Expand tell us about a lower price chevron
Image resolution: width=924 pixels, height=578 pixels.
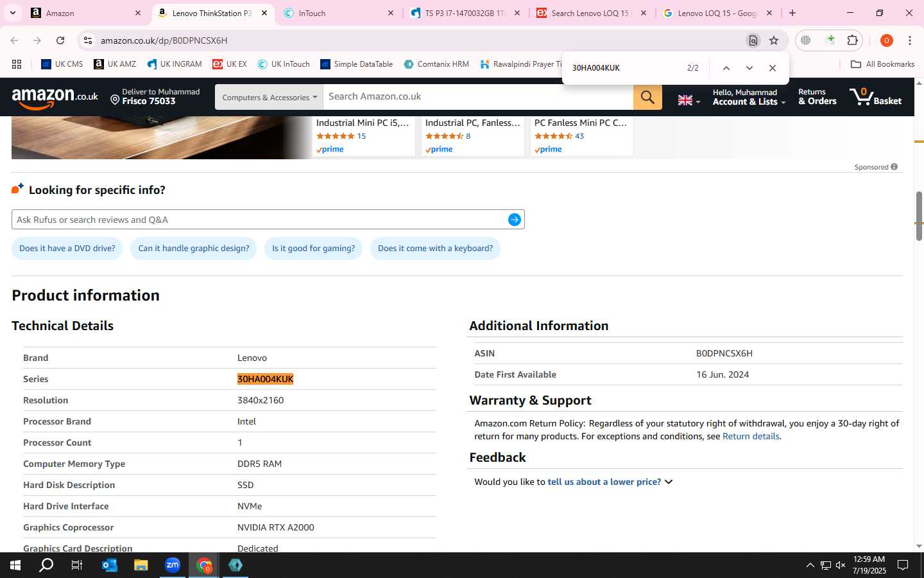669,482
